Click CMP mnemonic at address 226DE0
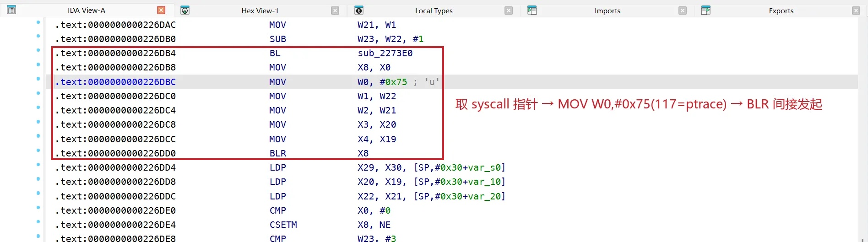This screenshot has height=242, width=868. pyautogui.click(x=278, y=210)
